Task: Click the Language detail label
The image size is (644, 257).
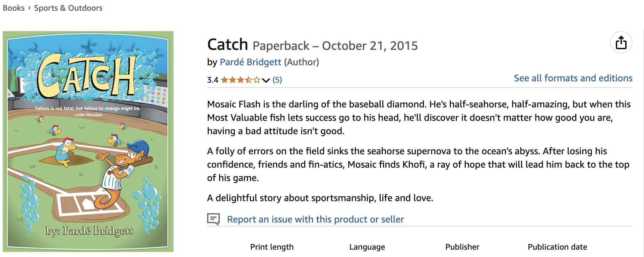Action: [367, 247]
